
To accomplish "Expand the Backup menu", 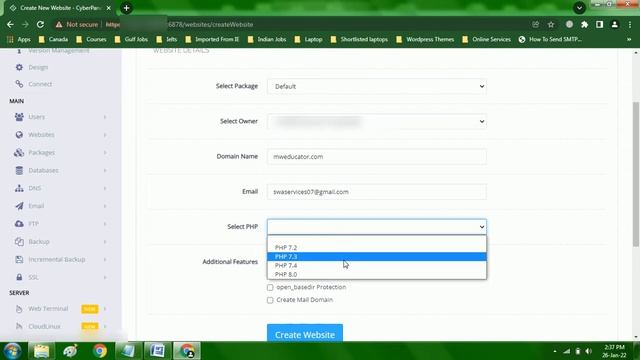I will coord(105,242).
